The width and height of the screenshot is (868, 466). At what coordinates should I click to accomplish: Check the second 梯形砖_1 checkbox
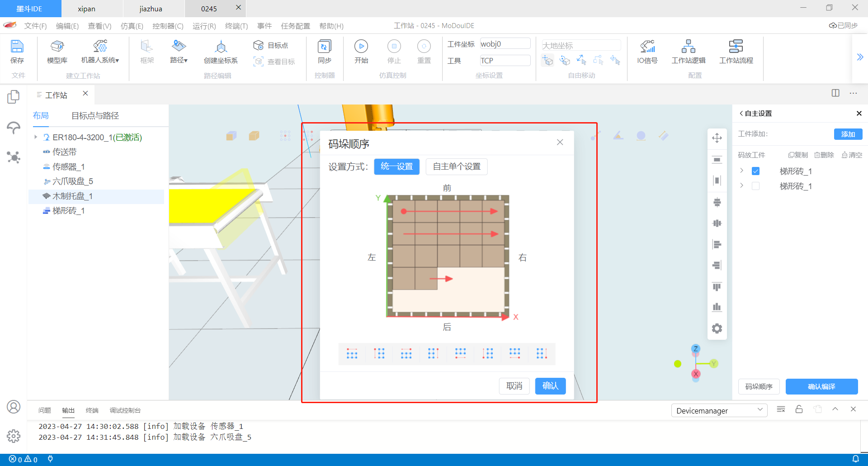(755, 186)
